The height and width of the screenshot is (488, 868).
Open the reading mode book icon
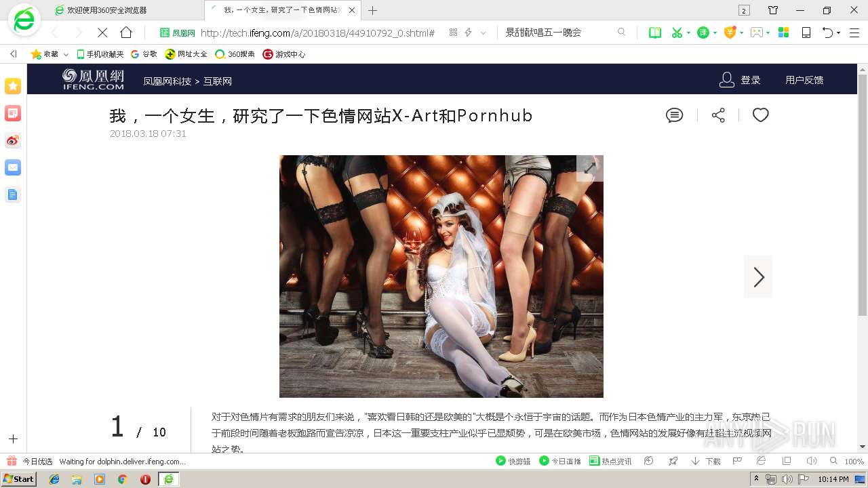[x=655, y=33]
